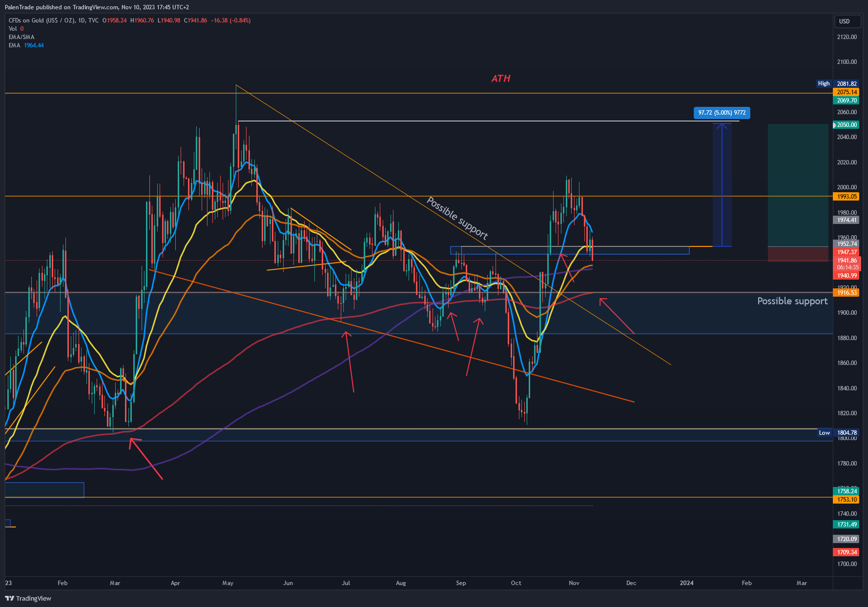Click the May label on time axis
The height and width of the screenshot is (607, 868).
click(x=228, y=583)
